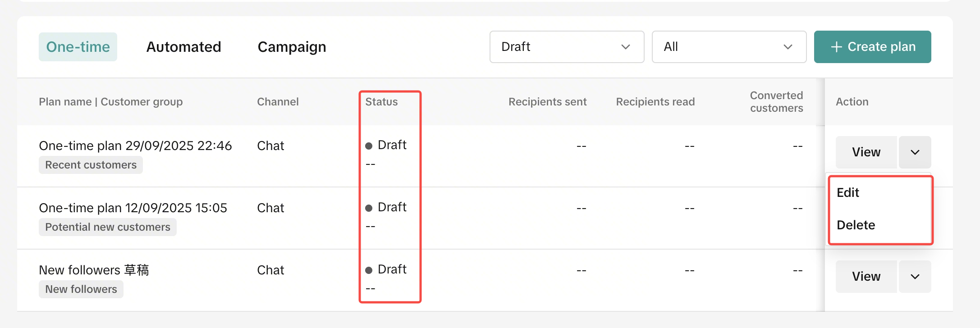View the New followers draft plan
This screenshot has height=328, width=980.
866,277
